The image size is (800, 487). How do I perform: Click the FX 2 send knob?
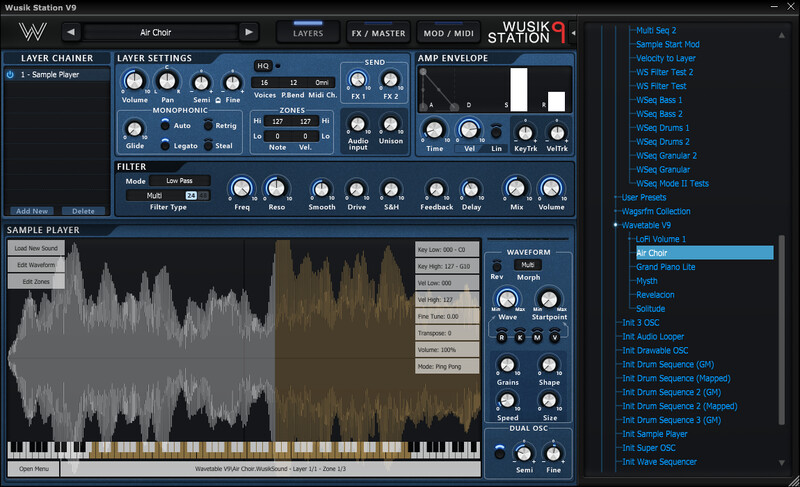coord(390,80)
